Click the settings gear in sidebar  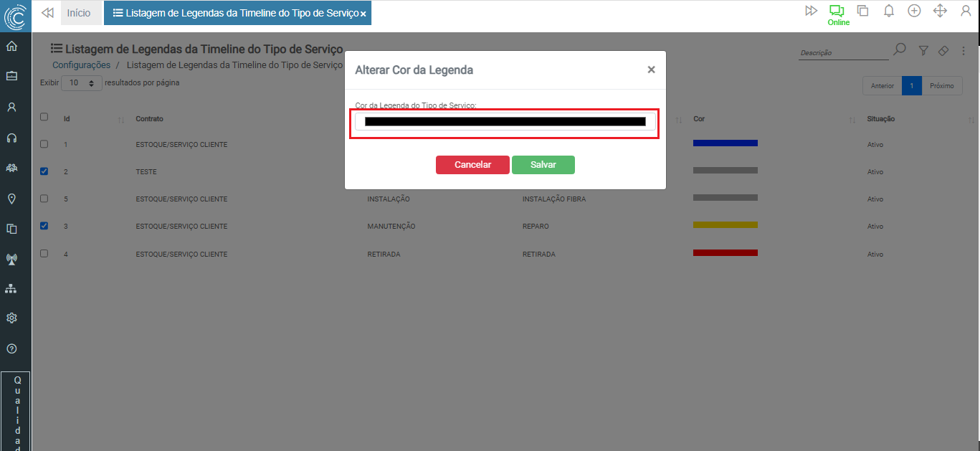(x=11, y=318)
